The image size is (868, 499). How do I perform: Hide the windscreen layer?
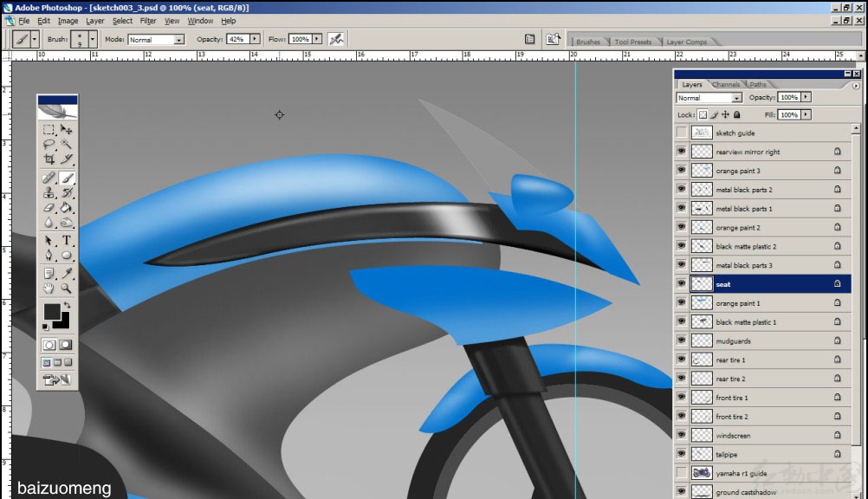tap(682, 435)
